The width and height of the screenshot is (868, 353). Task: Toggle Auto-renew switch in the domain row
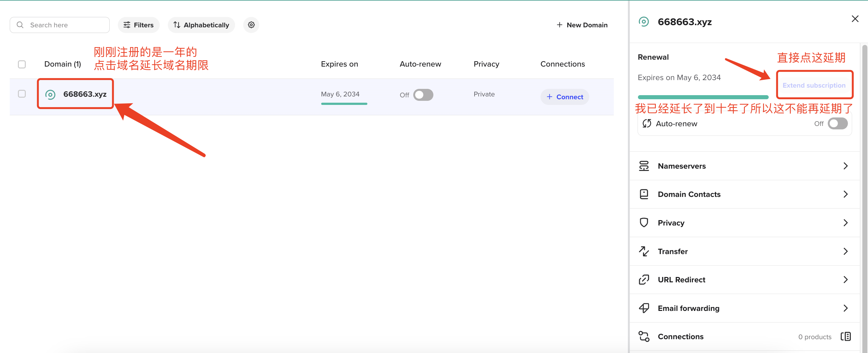(x=423, y=95)
